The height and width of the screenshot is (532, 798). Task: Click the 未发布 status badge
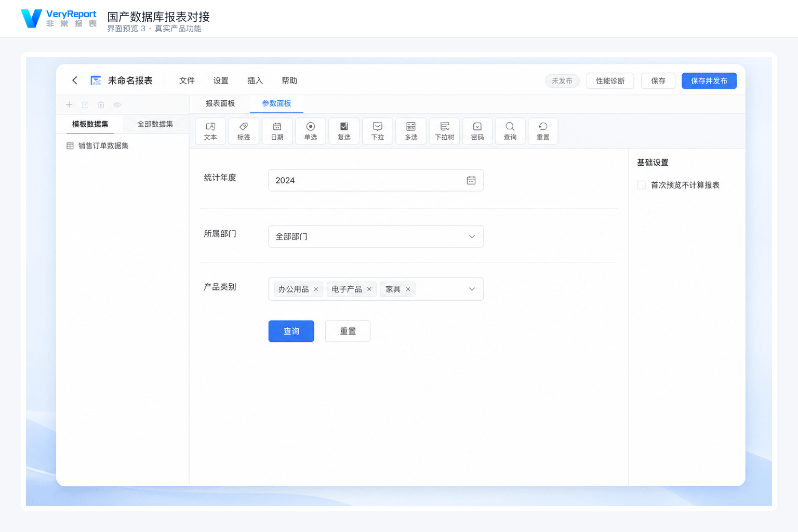(x=562, y=81)
